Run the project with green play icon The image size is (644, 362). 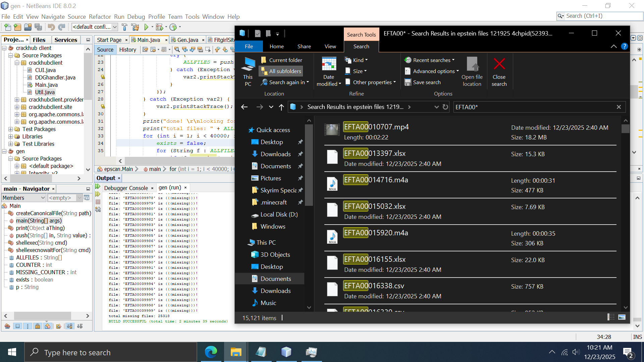[x=146, y=27]
